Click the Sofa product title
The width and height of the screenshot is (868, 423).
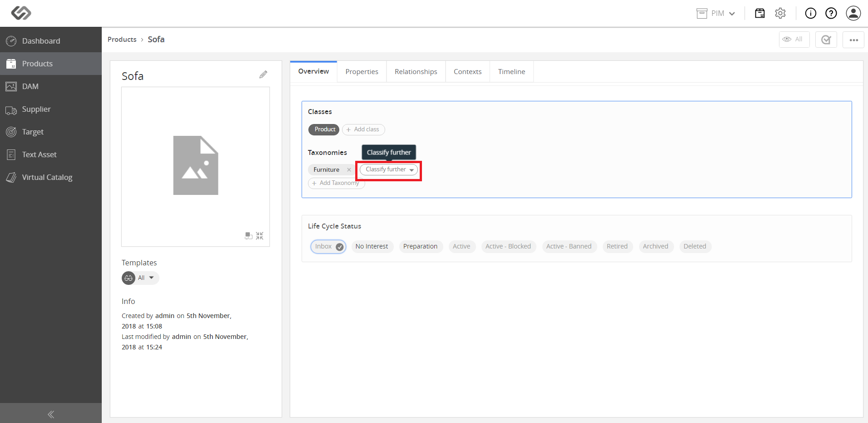coord(133,76)
